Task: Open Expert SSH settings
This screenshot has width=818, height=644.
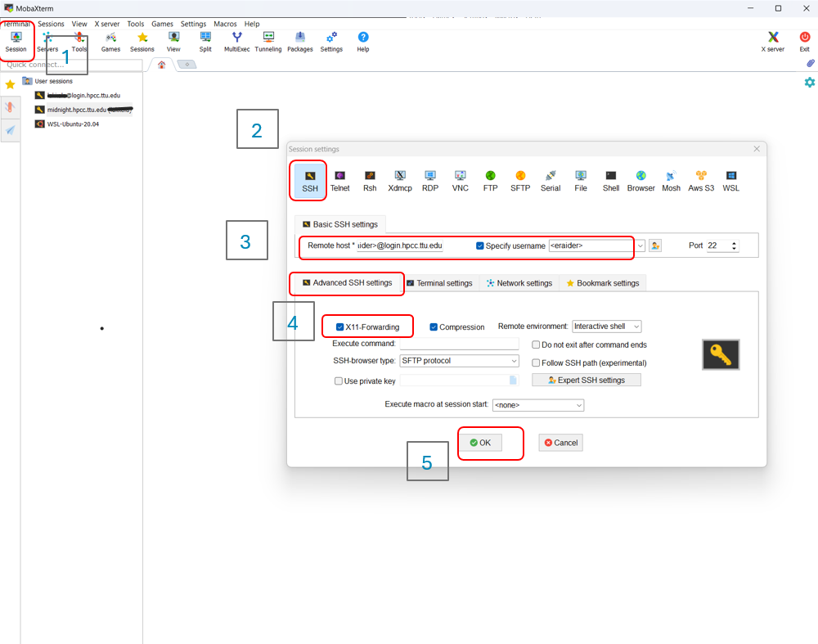Action: (x=587, y=380)
